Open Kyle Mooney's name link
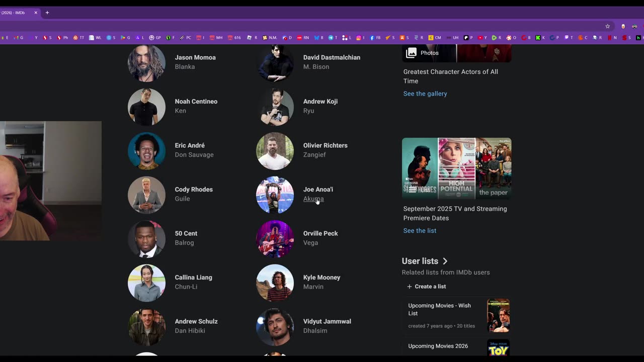The width and height of the screenshot is (644, 362). coord(321,278)
